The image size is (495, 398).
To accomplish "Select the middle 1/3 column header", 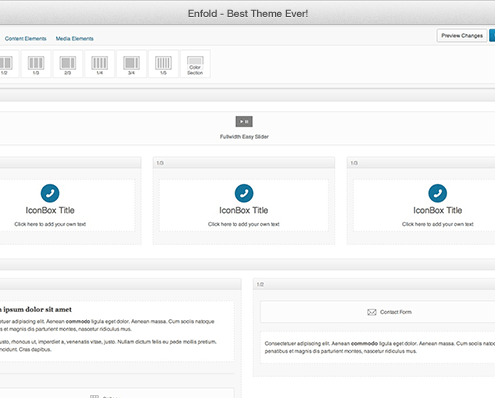I will (x=244, y=163).
